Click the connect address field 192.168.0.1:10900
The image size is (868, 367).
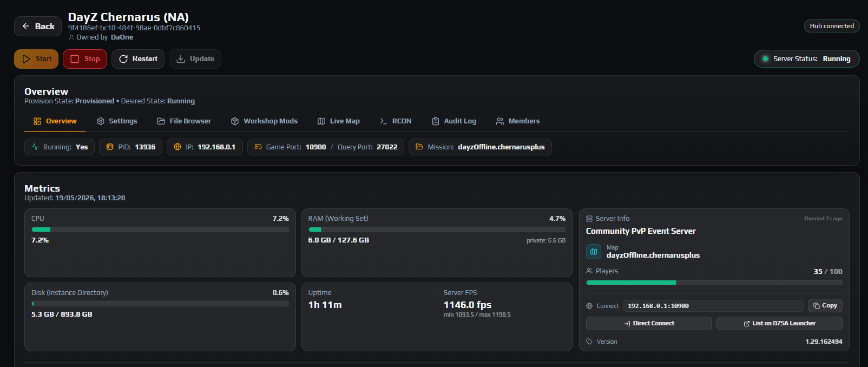(713, 306)
